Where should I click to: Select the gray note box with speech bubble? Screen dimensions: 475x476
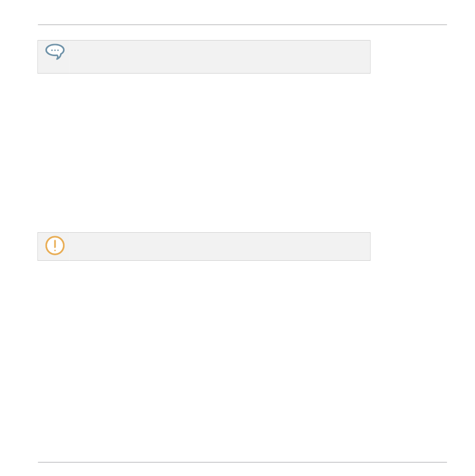[x=204, y=57]
